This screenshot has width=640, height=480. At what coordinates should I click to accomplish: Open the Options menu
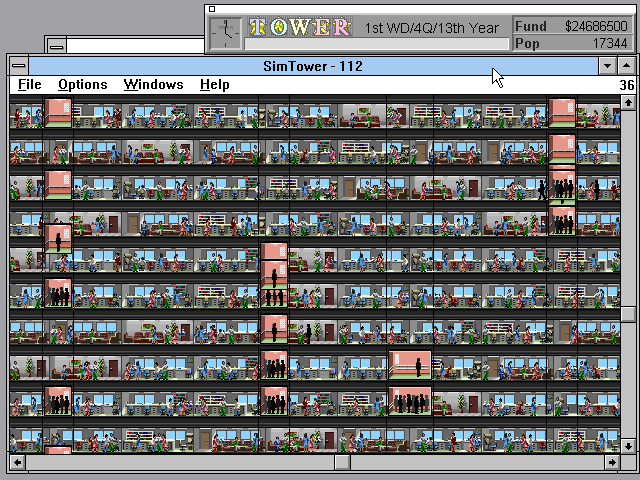[82, 84]
